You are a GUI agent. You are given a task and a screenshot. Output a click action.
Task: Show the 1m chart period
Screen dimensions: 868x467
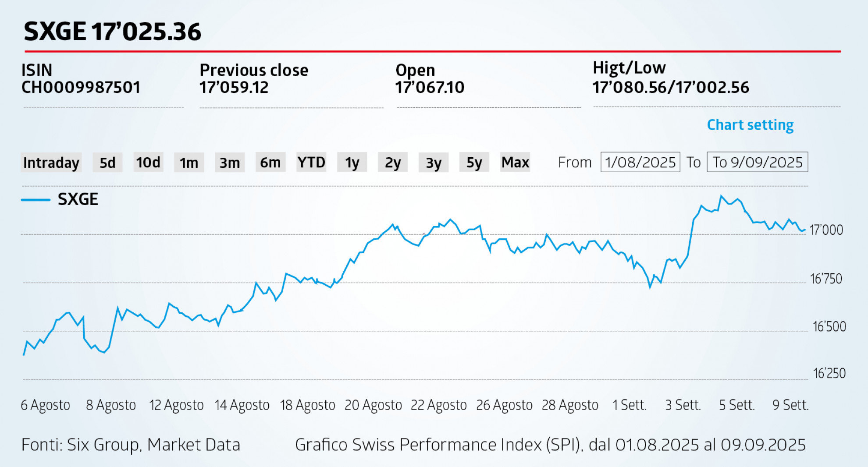pyautogui.click(x=189, y=163)
